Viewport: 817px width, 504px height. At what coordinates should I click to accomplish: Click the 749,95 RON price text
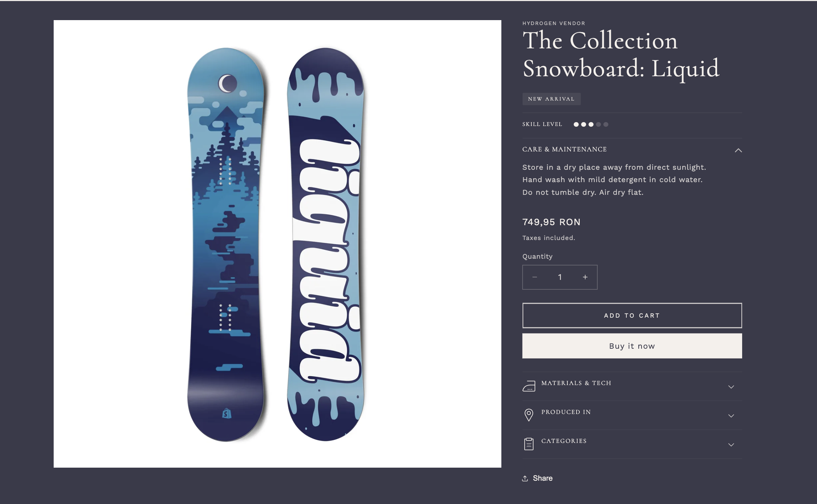[551, 222]
